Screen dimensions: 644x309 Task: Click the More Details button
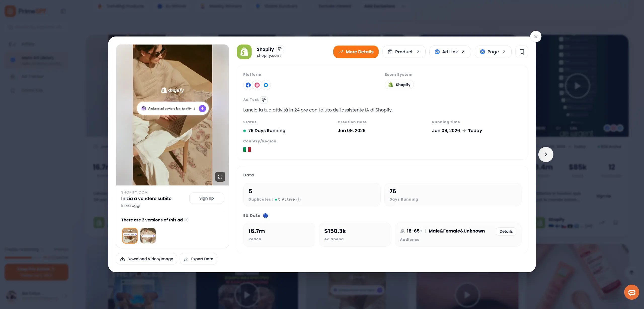[356, 52]
